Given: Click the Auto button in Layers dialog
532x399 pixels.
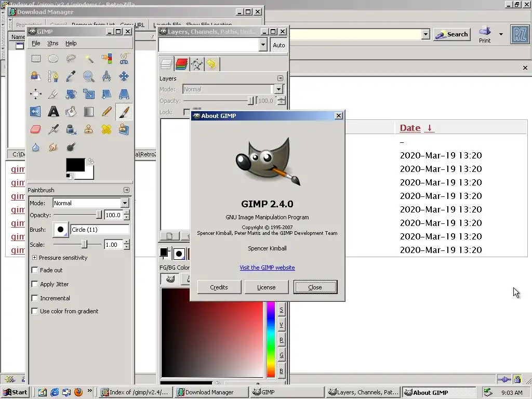Looking at the screenshot, I should [x=279, y=45].
